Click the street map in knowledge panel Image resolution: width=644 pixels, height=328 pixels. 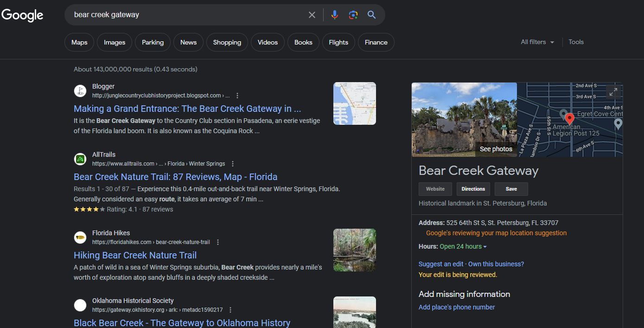tap(570, 119)
